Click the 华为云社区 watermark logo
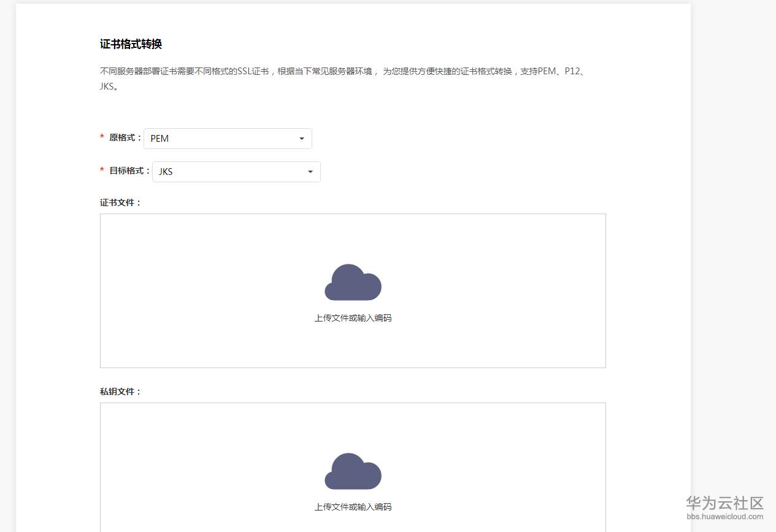 pos(724,504)
